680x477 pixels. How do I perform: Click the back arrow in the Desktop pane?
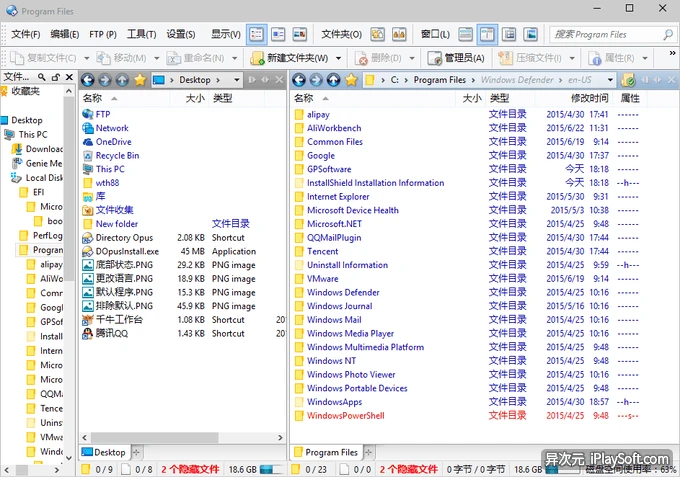click(87, 80)
